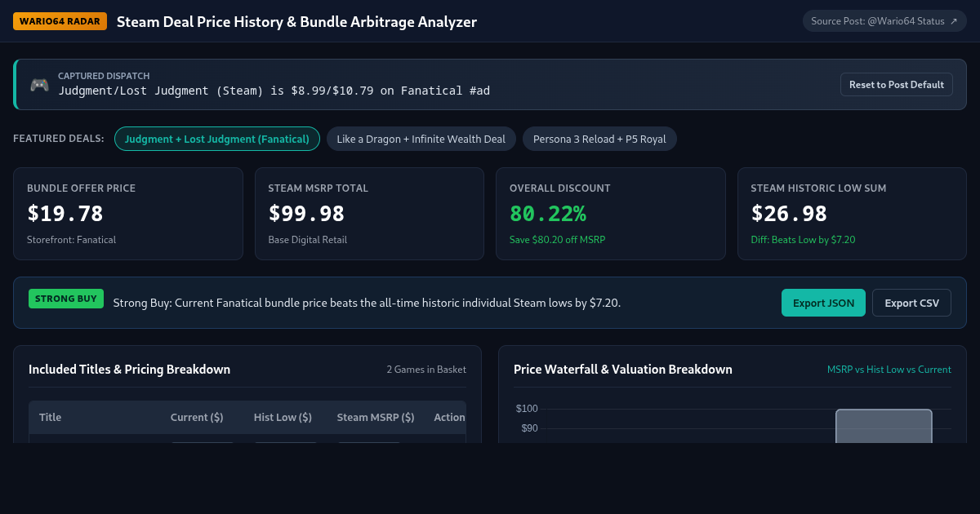
Task: Click the grey MSRP bar in waterfall chart
Action: [884, 426]
